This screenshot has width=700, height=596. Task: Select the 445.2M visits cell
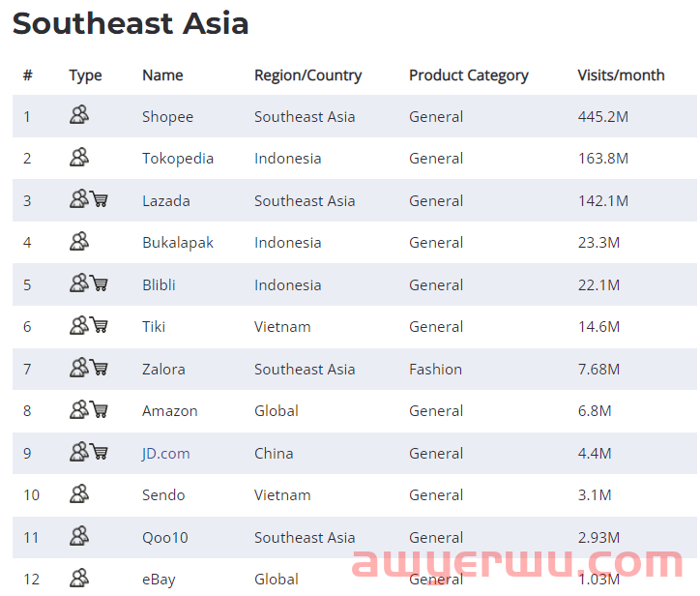click(603, 117)
